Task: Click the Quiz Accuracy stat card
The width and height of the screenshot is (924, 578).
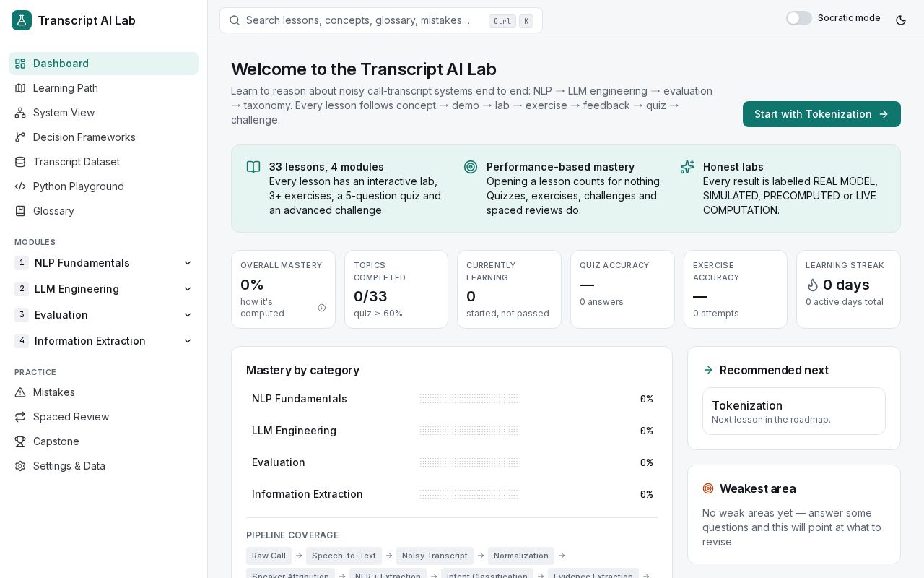Action: [x=622, y=290]
